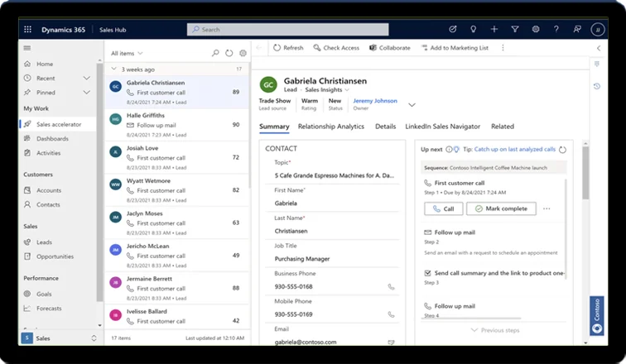
Task: Open the history icon on right rail
Action: (597, 86)
